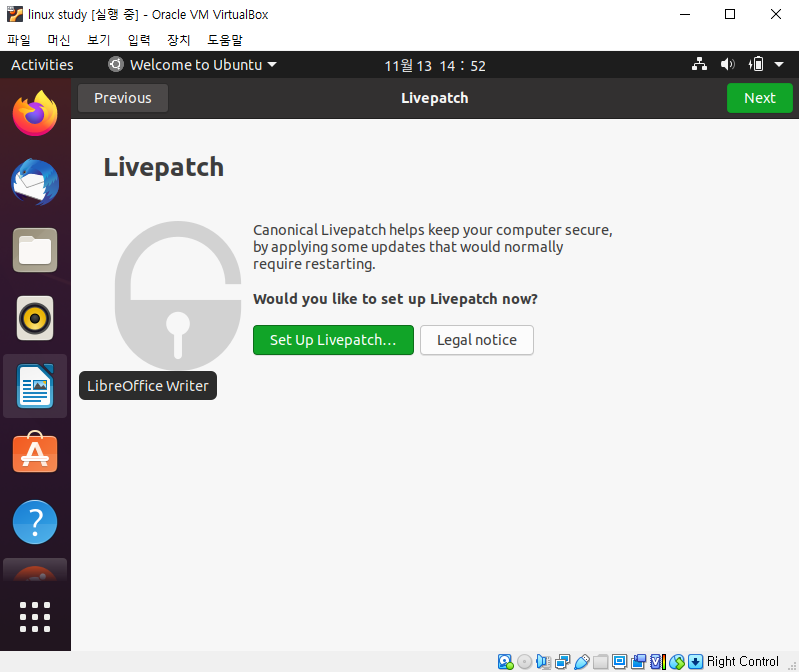Open VirtualBox 머신 menu

coord(59,40)
